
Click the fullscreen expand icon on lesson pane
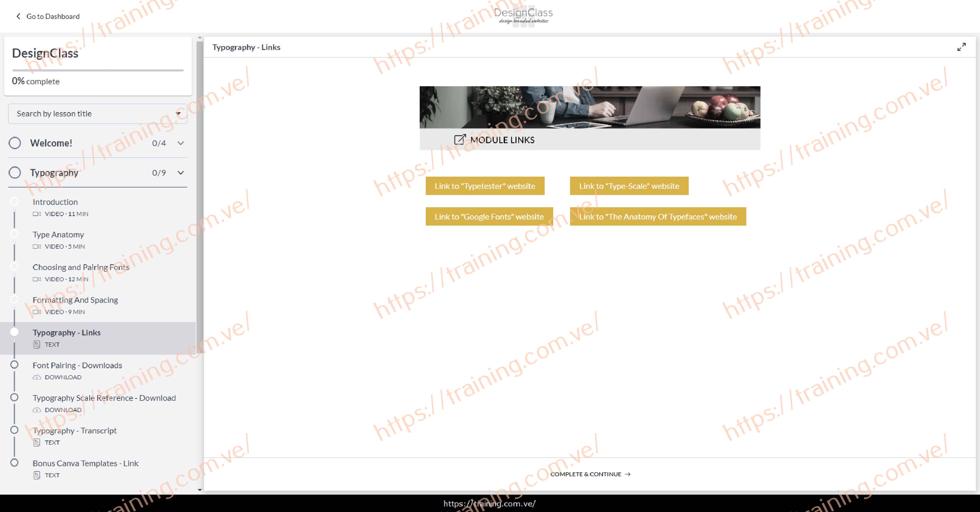[x=961, y=47]
